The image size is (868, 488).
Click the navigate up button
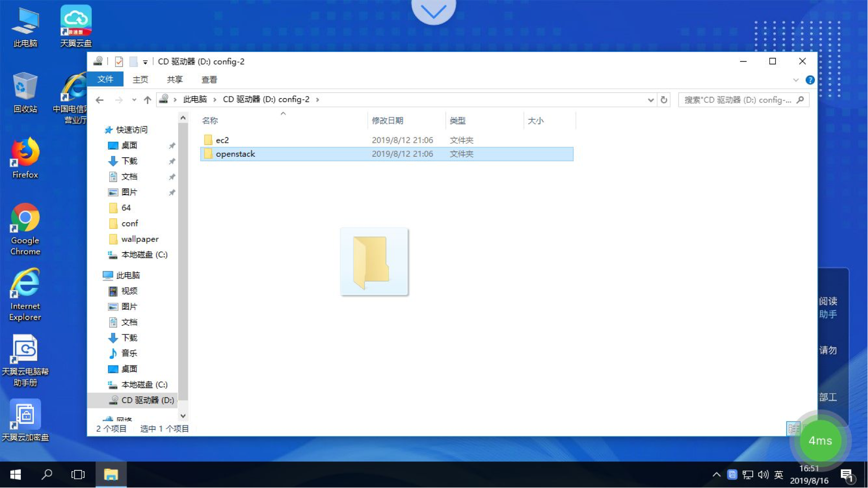click(x=148, y=99)
